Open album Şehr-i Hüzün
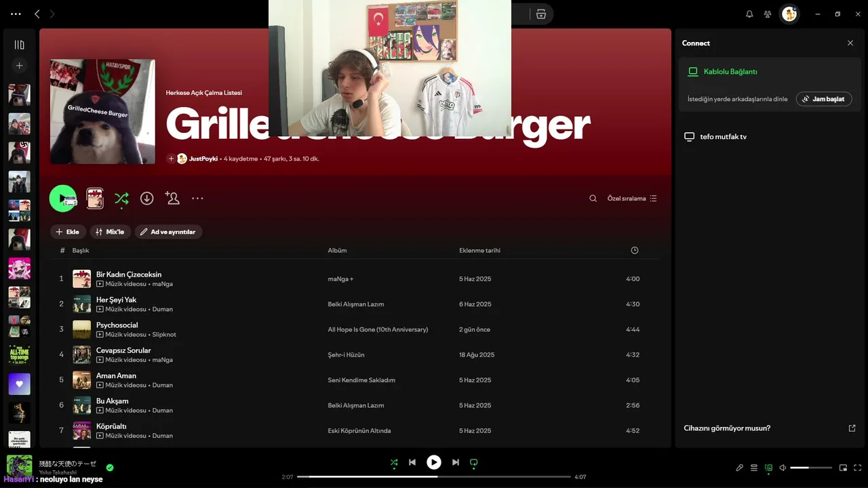This screenshot has height=488, width=868. (x=346, y=355)
